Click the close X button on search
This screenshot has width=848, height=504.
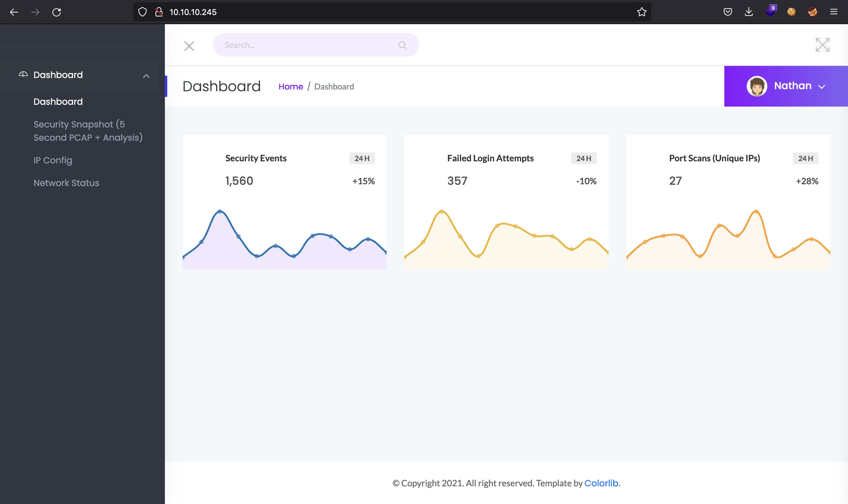click(x=189, y=45)
